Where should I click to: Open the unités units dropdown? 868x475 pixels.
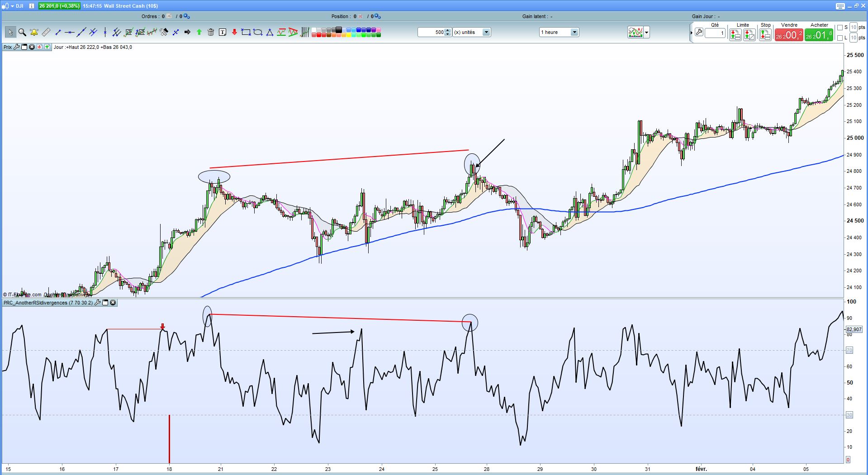tap(486, 32)
